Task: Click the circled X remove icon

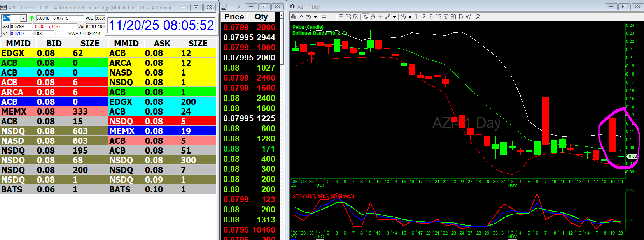Action: click(x=478, y=17)
